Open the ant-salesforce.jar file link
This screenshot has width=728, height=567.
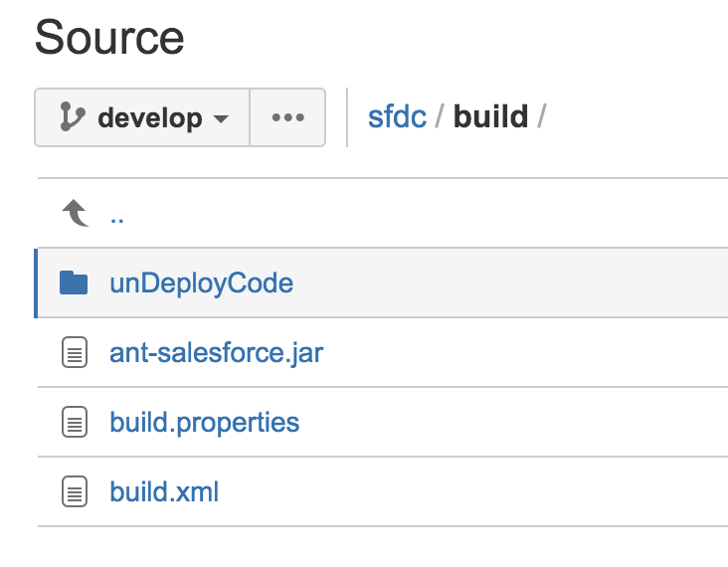coord(216,352)
